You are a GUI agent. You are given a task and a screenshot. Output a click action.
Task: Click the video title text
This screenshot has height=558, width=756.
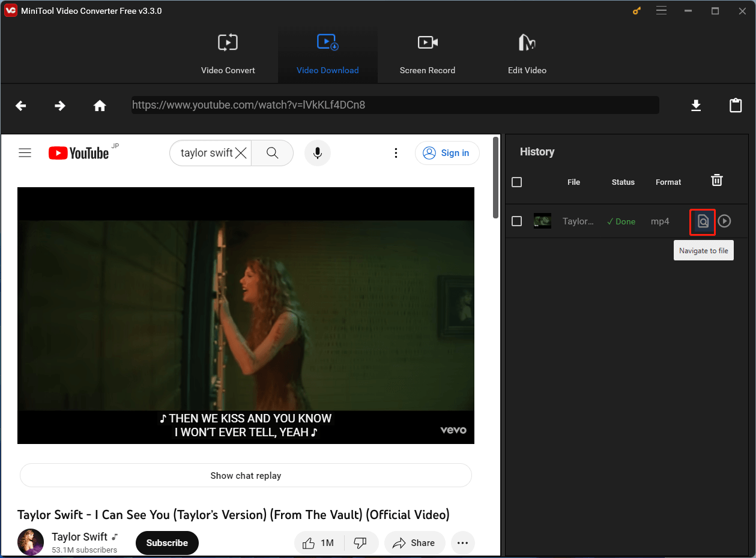click(233, 515)
